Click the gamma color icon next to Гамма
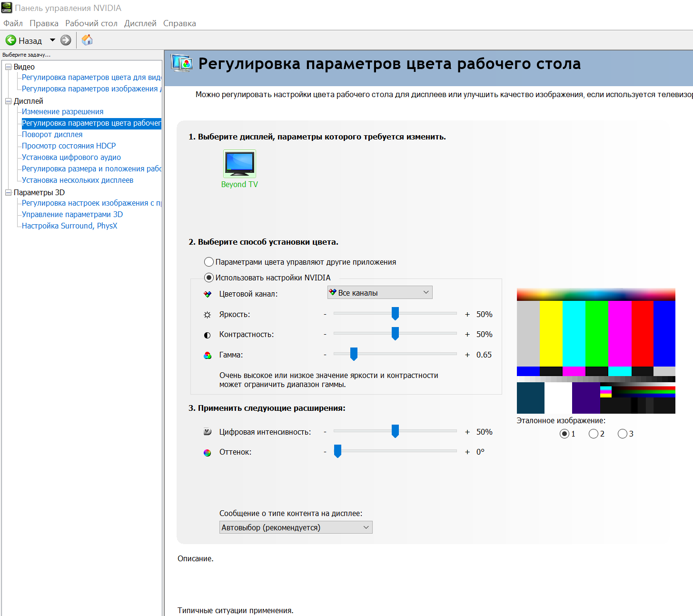The height and width of the screenshot is (616, 693). point(207,355)
